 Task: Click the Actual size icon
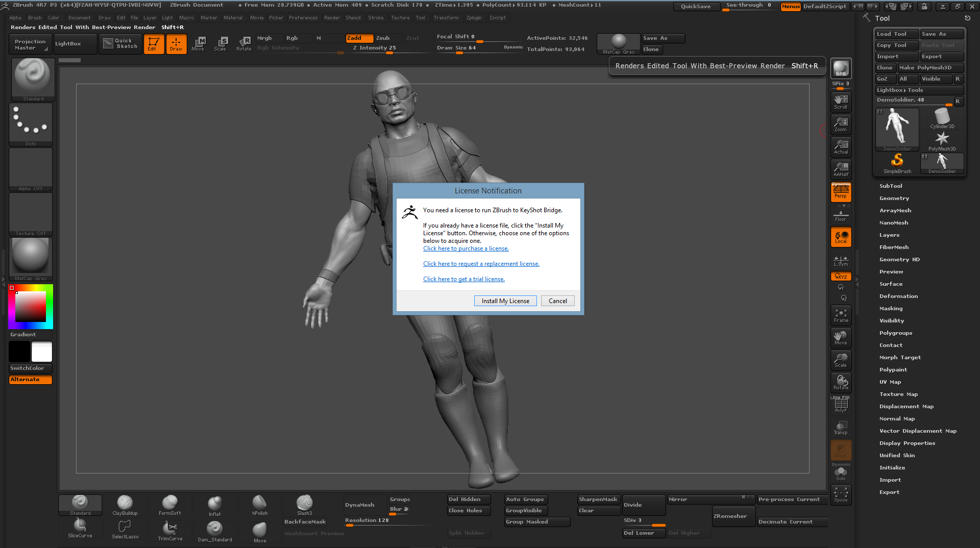click(841, 146)
